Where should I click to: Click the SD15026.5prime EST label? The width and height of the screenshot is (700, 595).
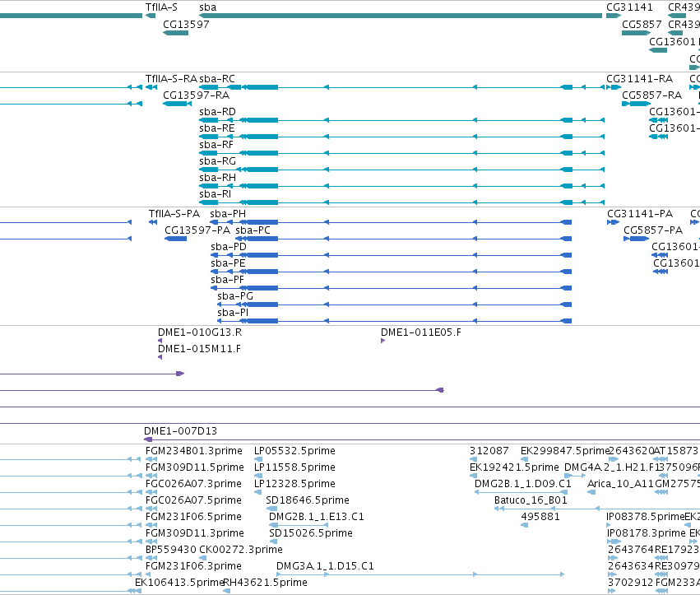point(311,533)
